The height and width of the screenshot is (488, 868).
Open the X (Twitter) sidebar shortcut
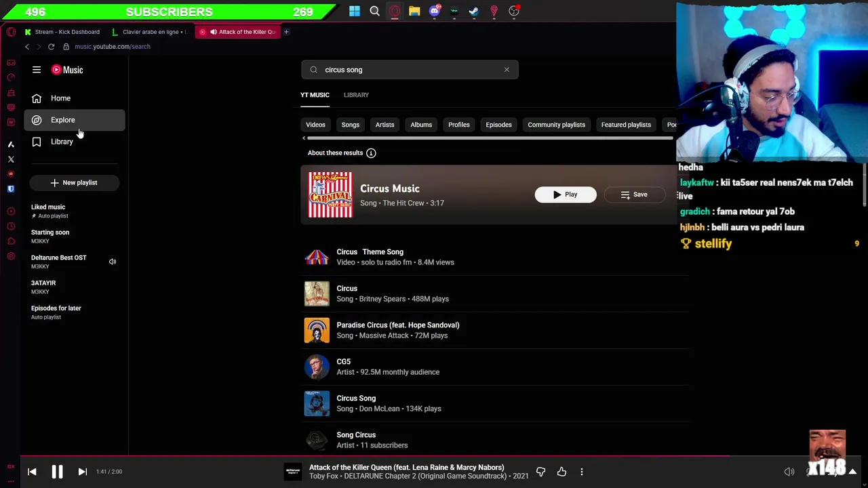pyautogui.click(x=11, y=159)
